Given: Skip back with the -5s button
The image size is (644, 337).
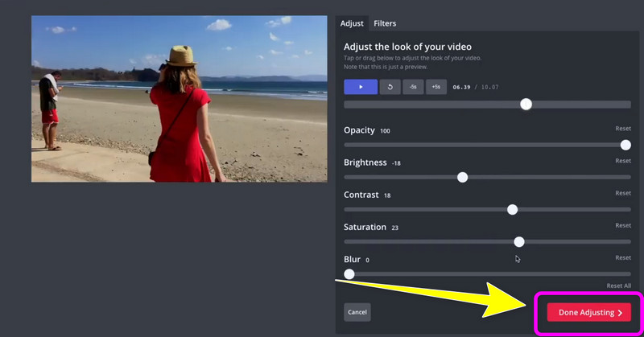Looking at the screenshot, I should pyautogui.click(x=413, y=87).
